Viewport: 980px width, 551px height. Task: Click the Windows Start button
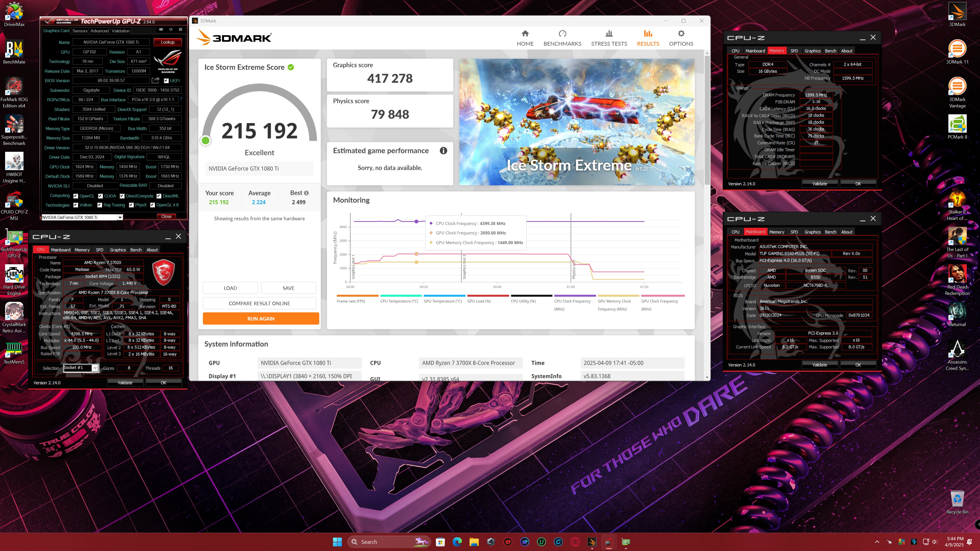coord(337,542)
